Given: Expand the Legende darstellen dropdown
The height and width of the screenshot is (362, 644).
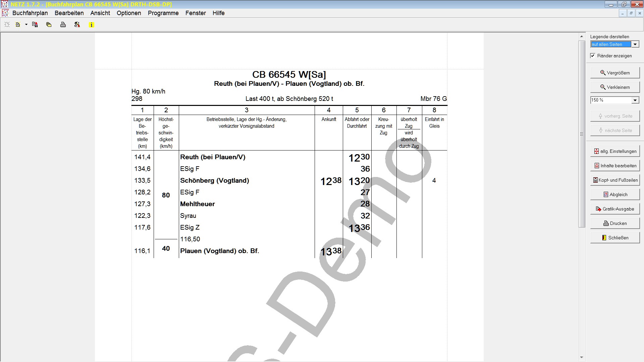Looking at the screenshot, I should click(635, 44).
